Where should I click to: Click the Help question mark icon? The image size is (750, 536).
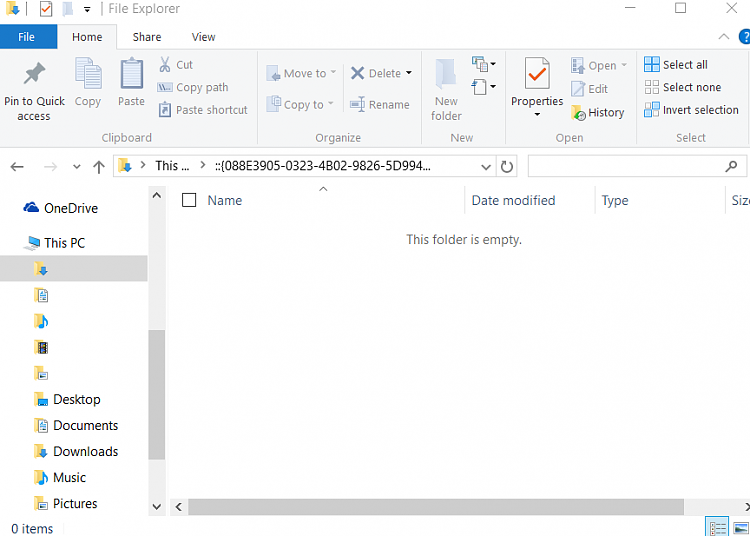(x=745, y=37)
